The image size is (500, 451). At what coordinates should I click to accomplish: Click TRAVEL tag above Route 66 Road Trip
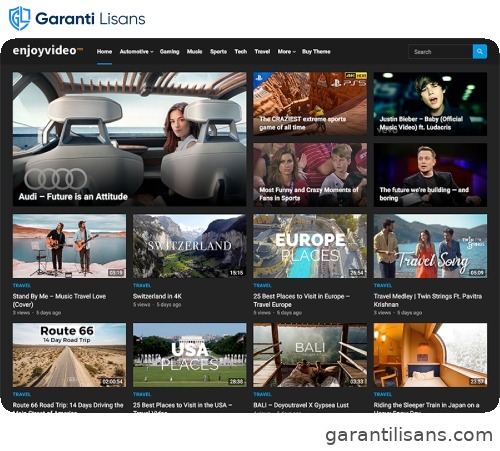[22, 394]
